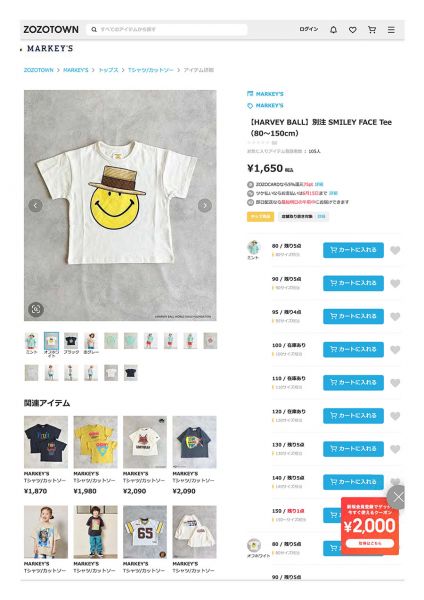424x600 pixels.
Task: Close the ¥2,000 coupon popup
Action: 397,497
